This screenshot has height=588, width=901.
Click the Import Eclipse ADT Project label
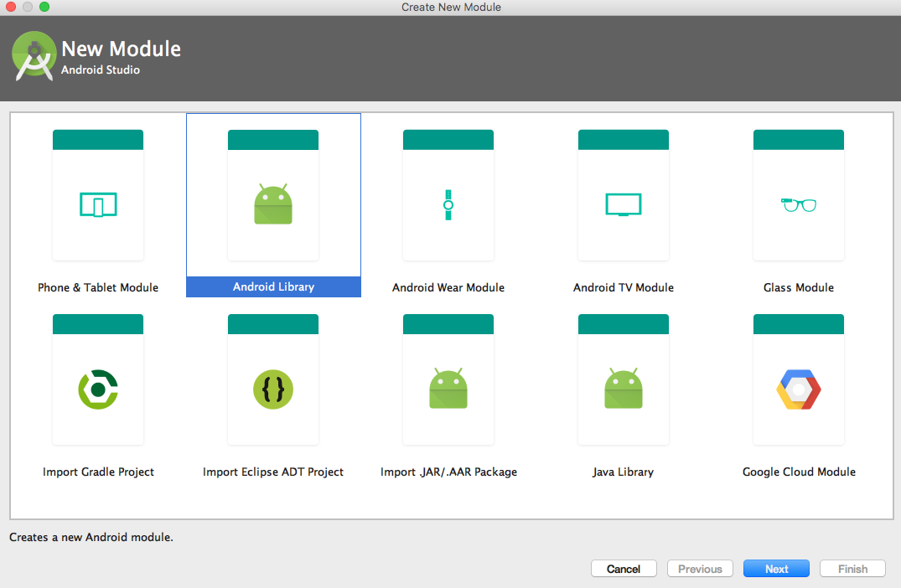(273, 472)
